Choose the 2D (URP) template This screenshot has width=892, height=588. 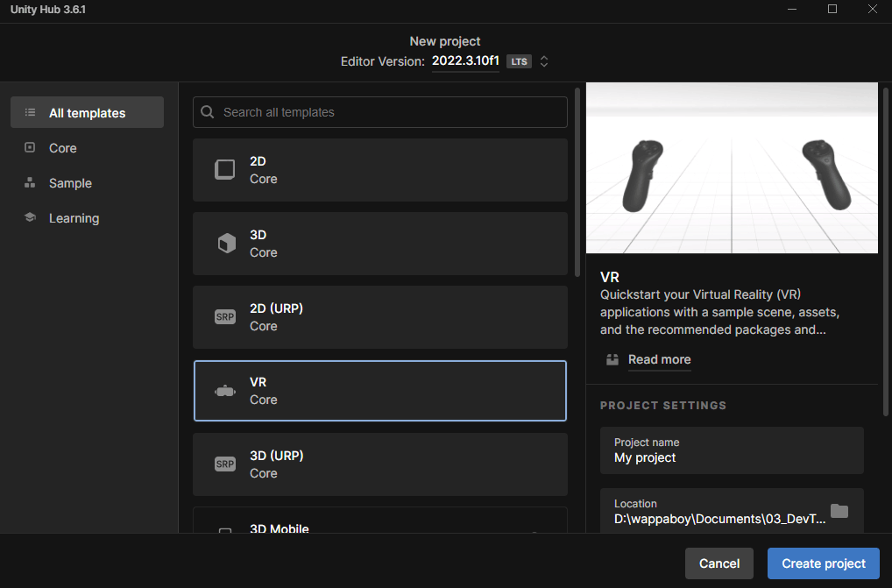380,317
